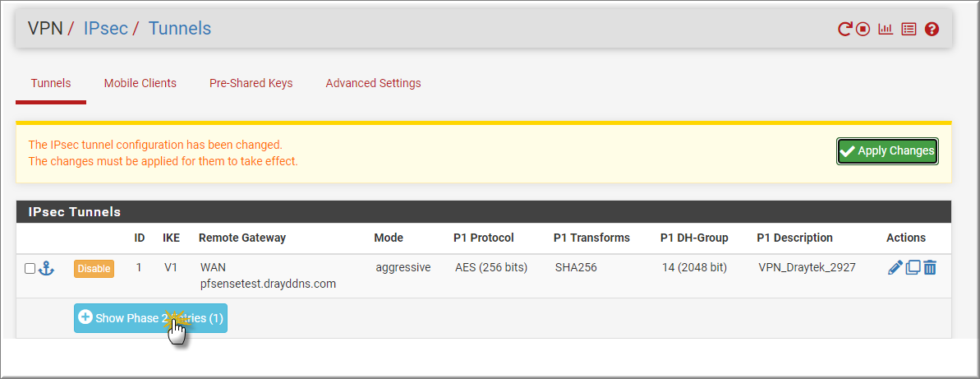Click the restart IPsec service icon
980x379 pixels.
point(844,29)
